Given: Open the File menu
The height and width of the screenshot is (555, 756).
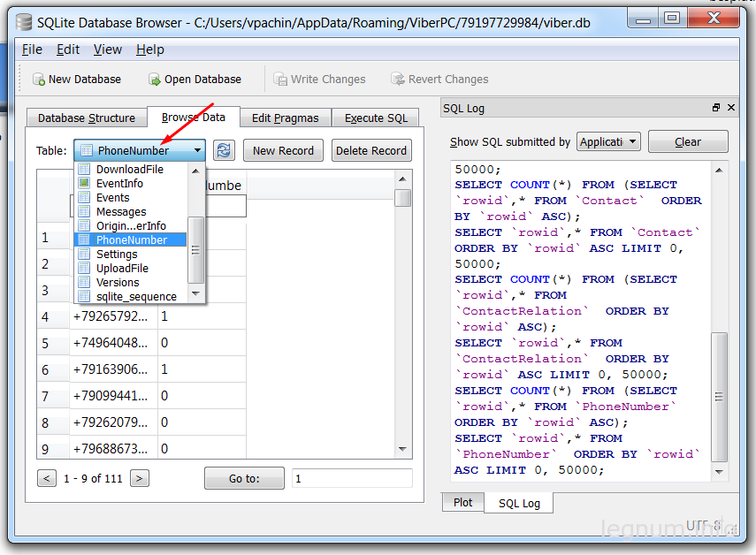Looking at the screenshot, I should point(32,49).
